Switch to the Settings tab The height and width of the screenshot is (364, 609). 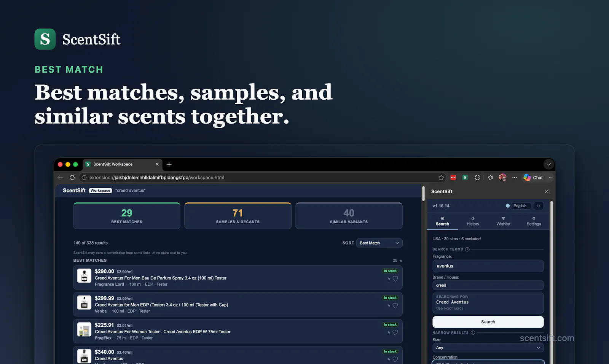coord(534,221)
